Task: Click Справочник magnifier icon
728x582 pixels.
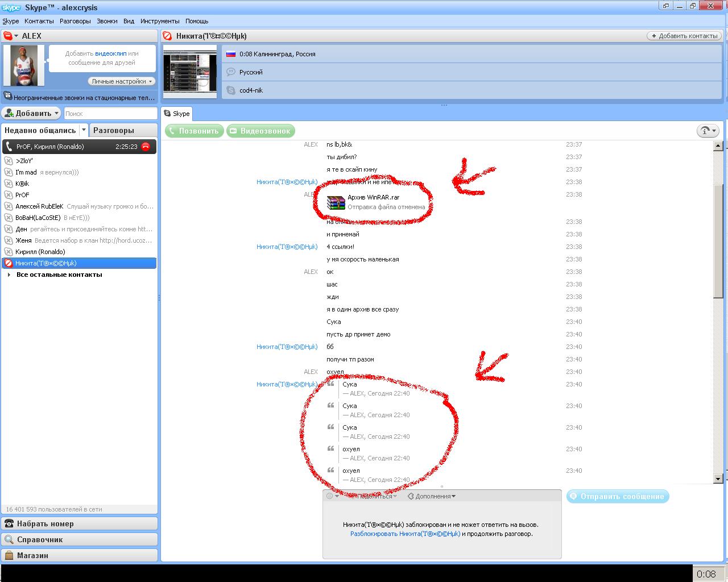Action: (9, 539)
